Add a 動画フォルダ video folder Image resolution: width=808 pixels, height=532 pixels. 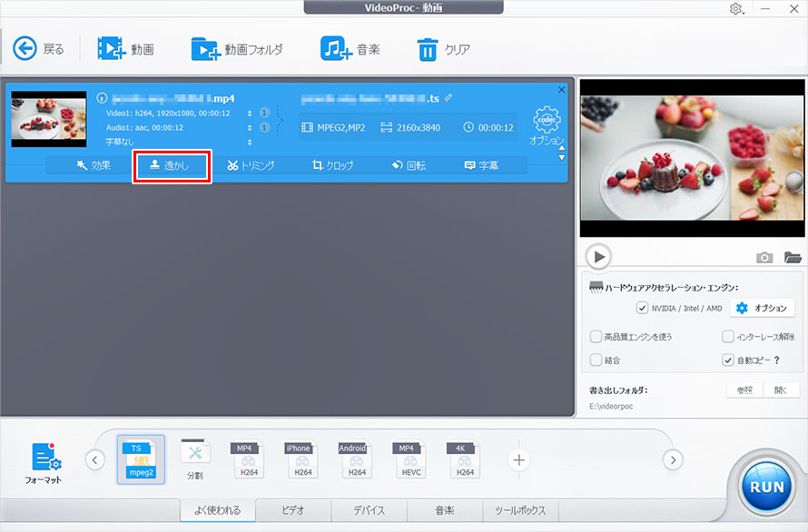[x=237, y=49]
